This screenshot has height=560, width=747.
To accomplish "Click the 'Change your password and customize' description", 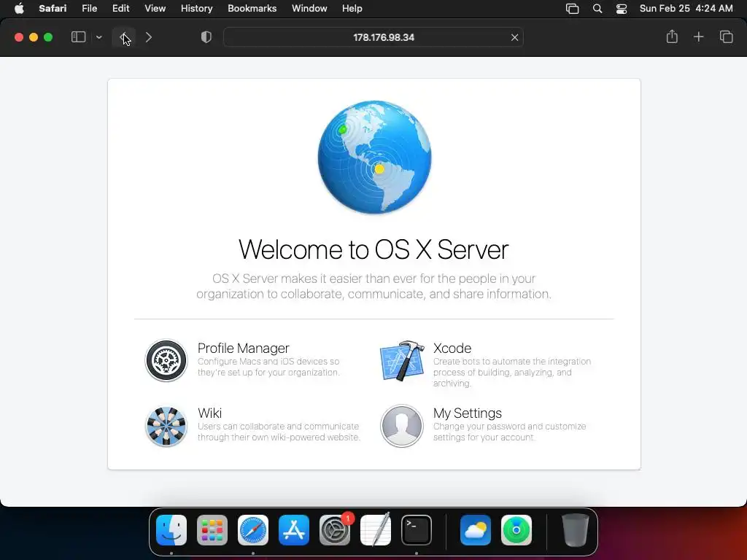I will click(x=509, y=432).
